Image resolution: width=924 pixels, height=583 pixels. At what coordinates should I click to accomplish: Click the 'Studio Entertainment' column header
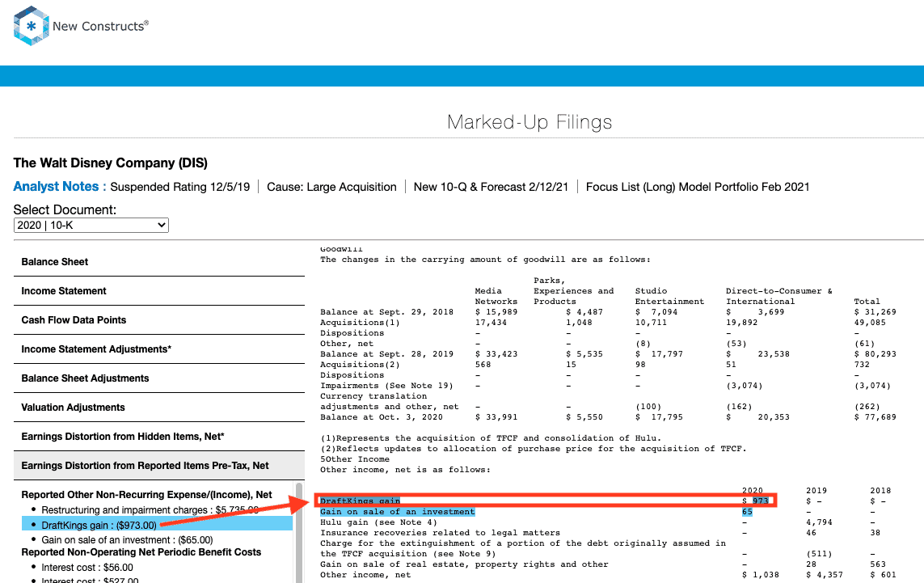pos(669,296)
